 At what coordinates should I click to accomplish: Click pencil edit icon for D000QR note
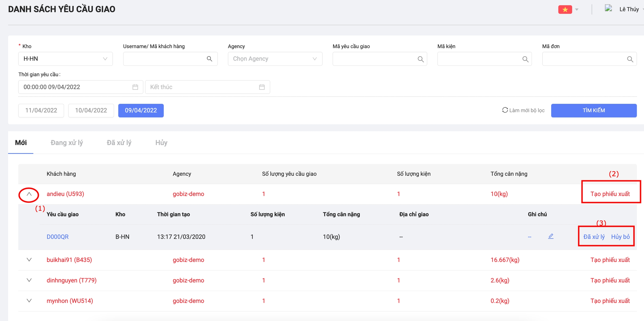pos(551,236)
